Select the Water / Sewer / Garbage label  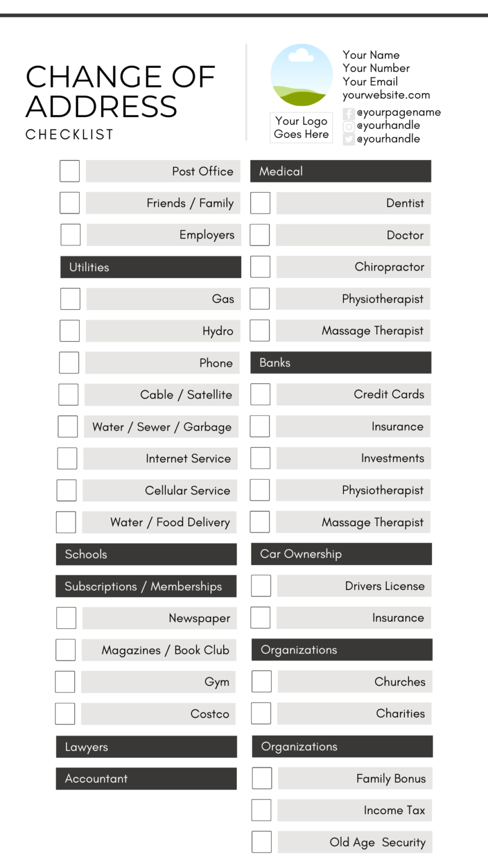pos(162,427)
